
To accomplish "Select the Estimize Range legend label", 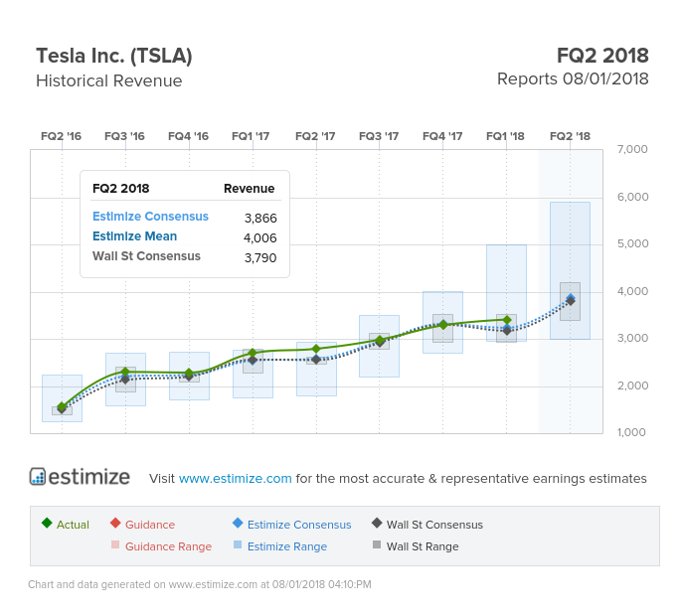I will (287, 546).
